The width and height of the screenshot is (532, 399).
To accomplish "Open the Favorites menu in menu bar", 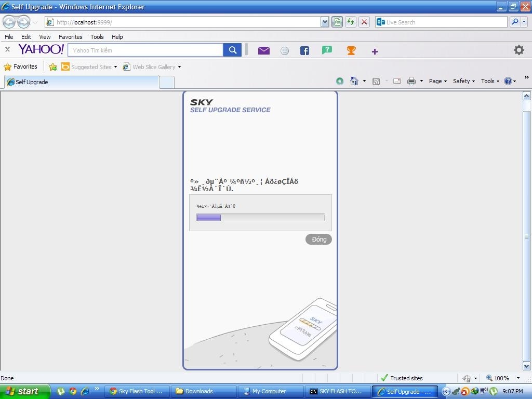I will (70, 37).
